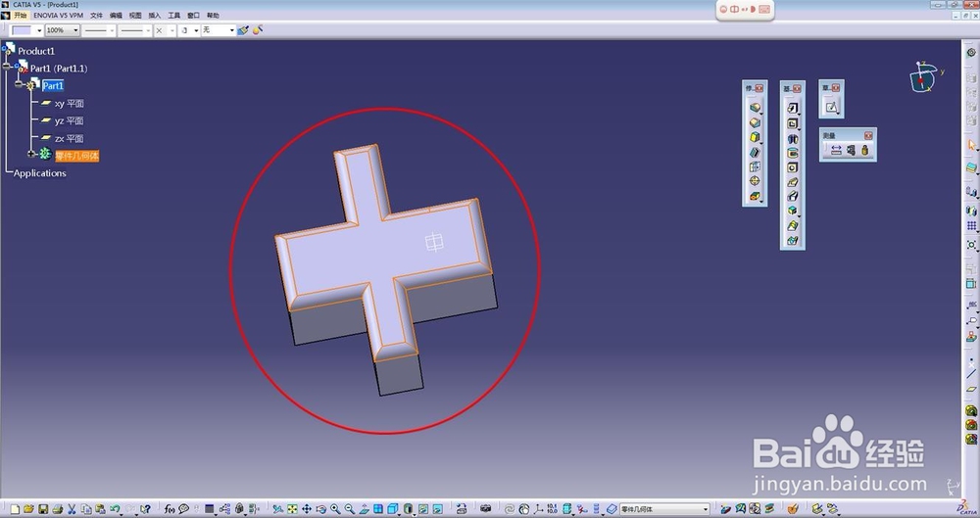Select Part1 (Part1.1) in the tree
The image size is (980, 518).
[x=59, y=69]
